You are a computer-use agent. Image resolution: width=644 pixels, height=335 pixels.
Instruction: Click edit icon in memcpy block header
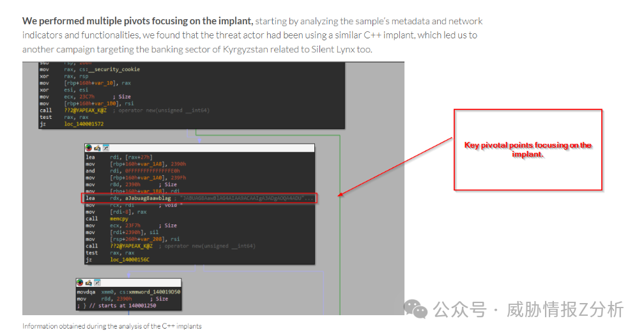(x=97, y=148)
